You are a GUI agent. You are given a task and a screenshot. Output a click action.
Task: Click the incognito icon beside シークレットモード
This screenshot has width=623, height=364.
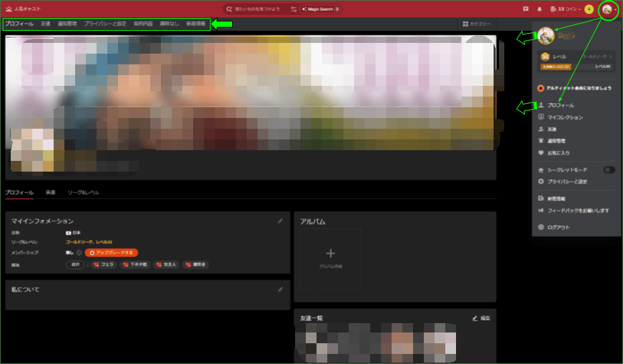click(541, 170)
